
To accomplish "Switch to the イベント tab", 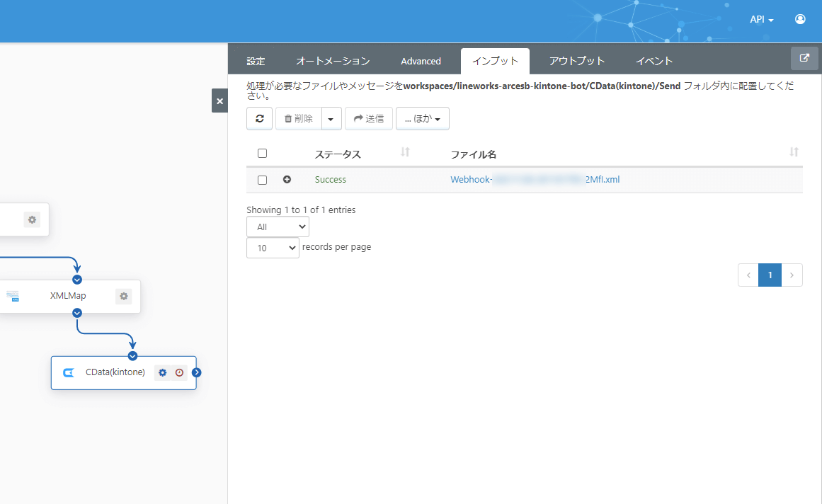I will 653,62.
